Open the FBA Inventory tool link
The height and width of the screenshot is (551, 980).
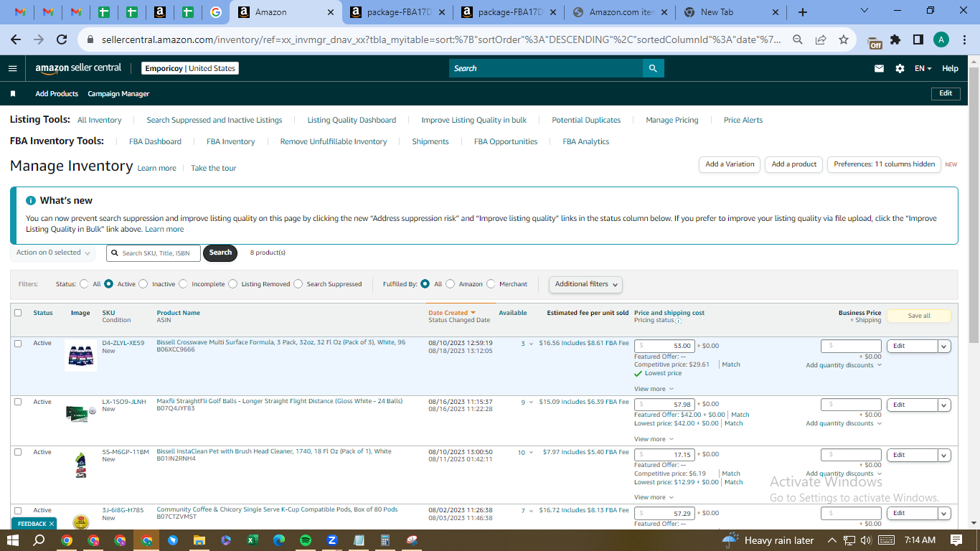(231, 141)
